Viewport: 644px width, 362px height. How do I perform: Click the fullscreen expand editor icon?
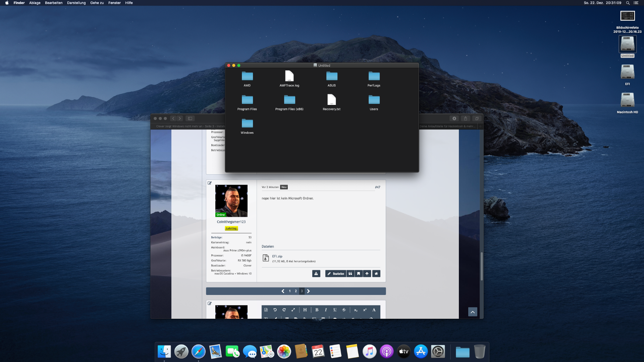293,310
